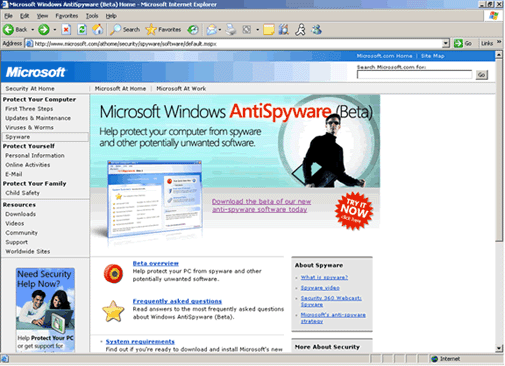Click into the Search Microsoft.com field
This screenshot has height=366, width=505.
pyautogui.click(x=414, y=75)
